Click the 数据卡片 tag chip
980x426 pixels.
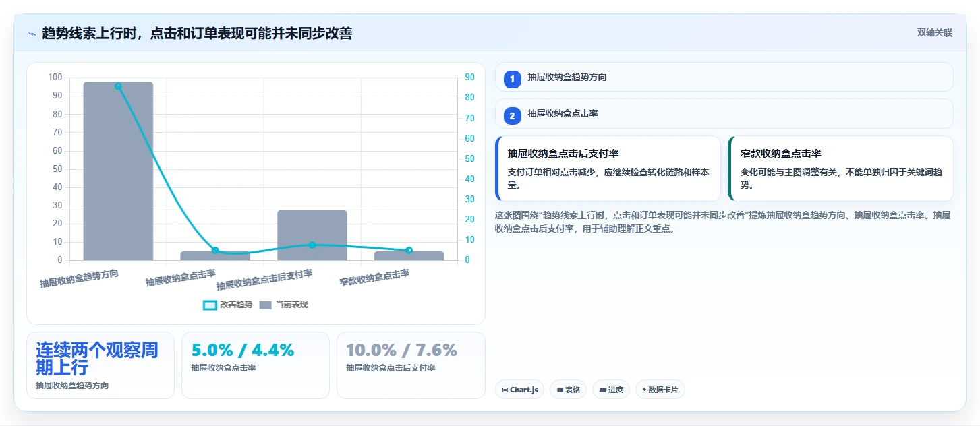pos(660,390)
